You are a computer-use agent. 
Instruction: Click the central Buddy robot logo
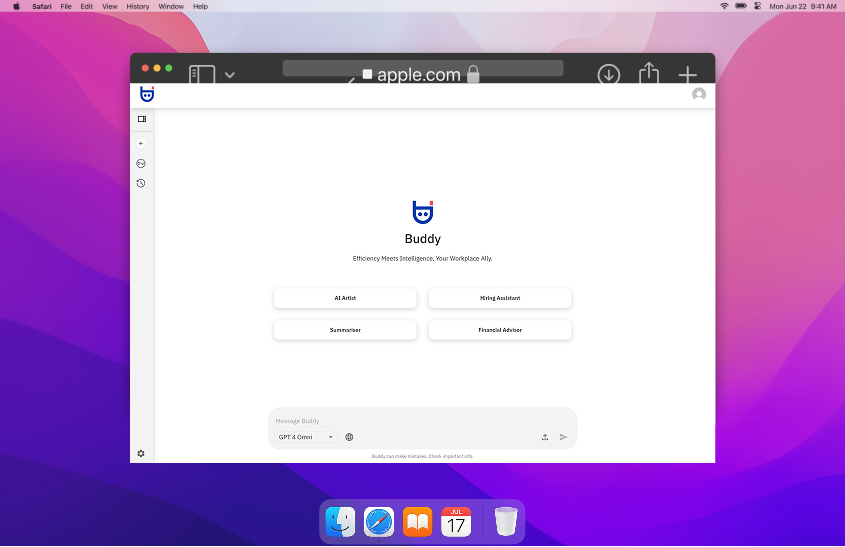coord(423,212)
